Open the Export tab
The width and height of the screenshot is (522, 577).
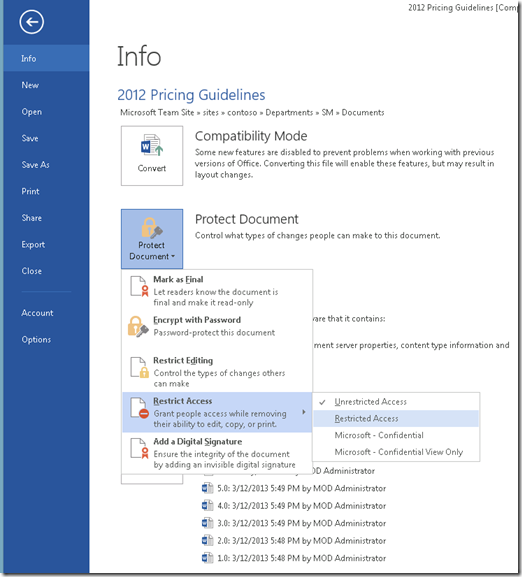pyautogui.click(x=46, y=244)
